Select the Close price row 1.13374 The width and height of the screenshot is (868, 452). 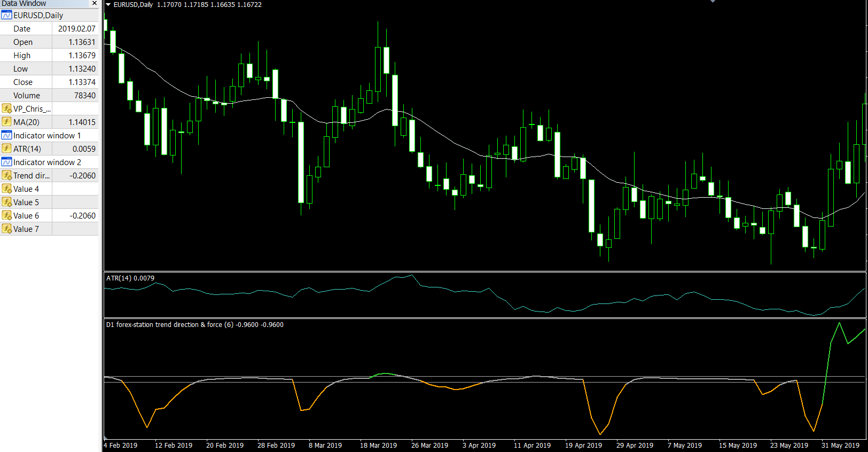point(49,82)
